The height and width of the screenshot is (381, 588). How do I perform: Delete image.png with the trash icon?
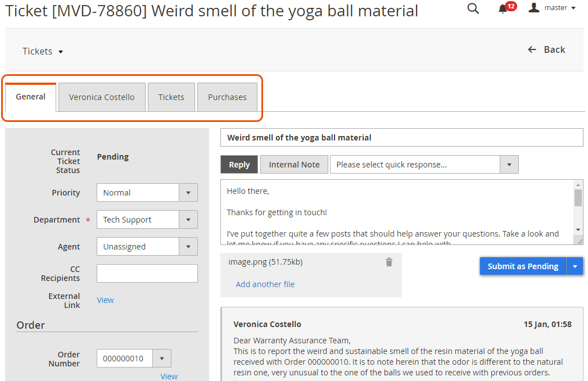[x=389, y=262]
